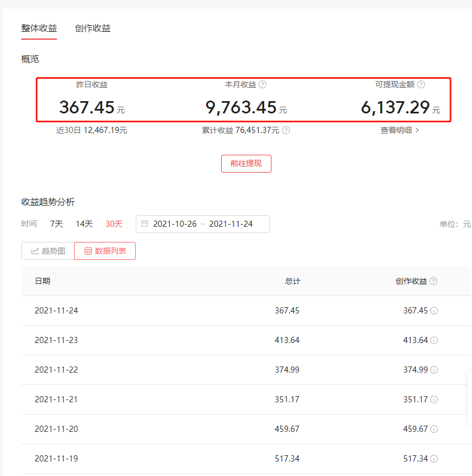Select the 趋势图 chart icon
This screenshot has width=472, height=476.
pos(35,251)
